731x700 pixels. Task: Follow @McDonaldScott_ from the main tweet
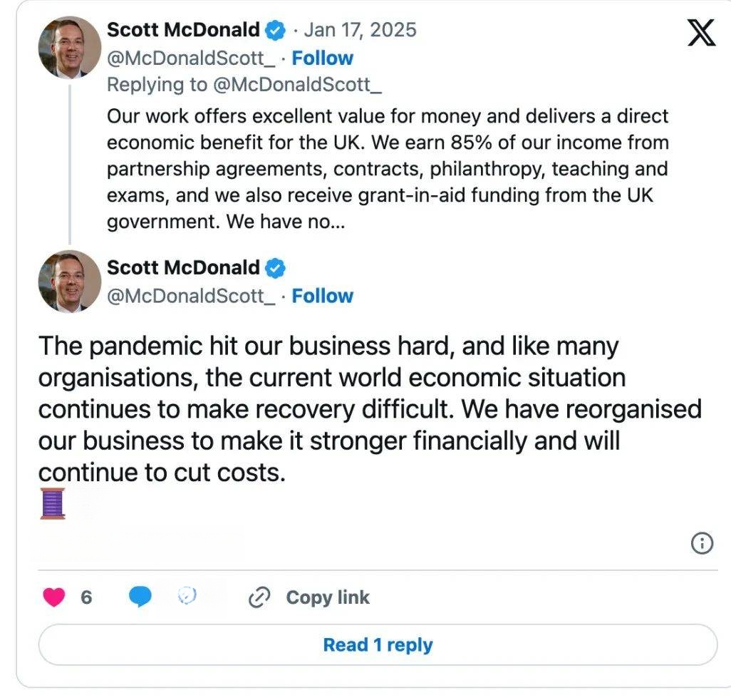323,296
